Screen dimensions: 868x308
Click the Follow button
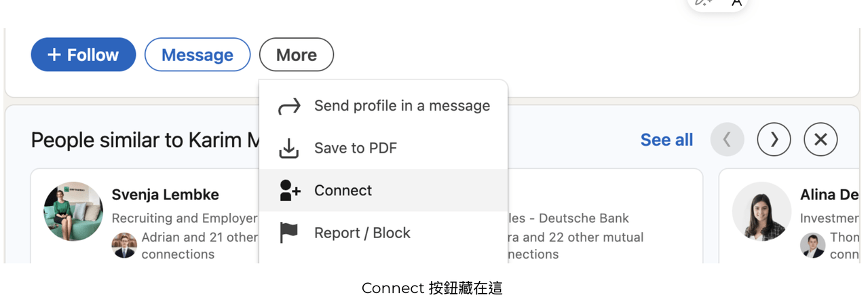83,55
